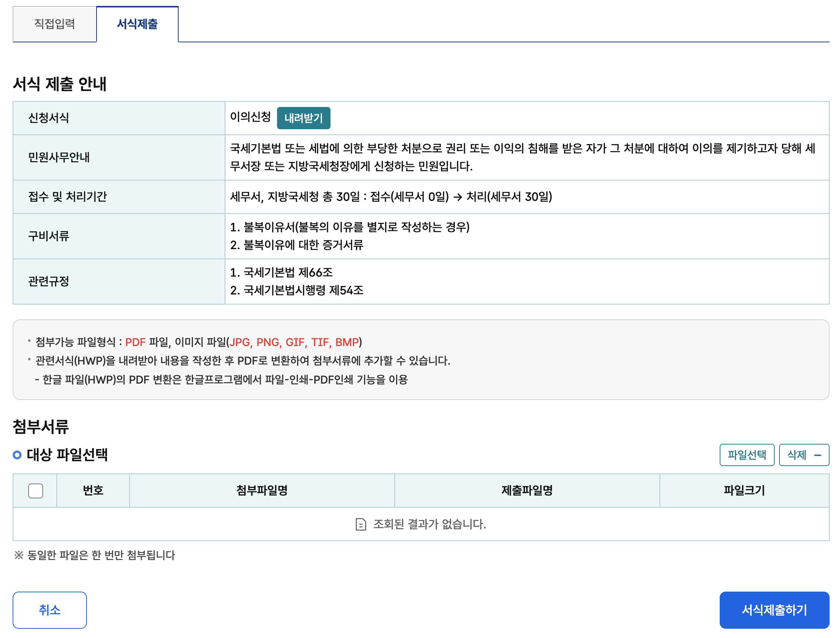Click the 신청서식 row label
Screen dimensions: 840x638
[49, 118]
